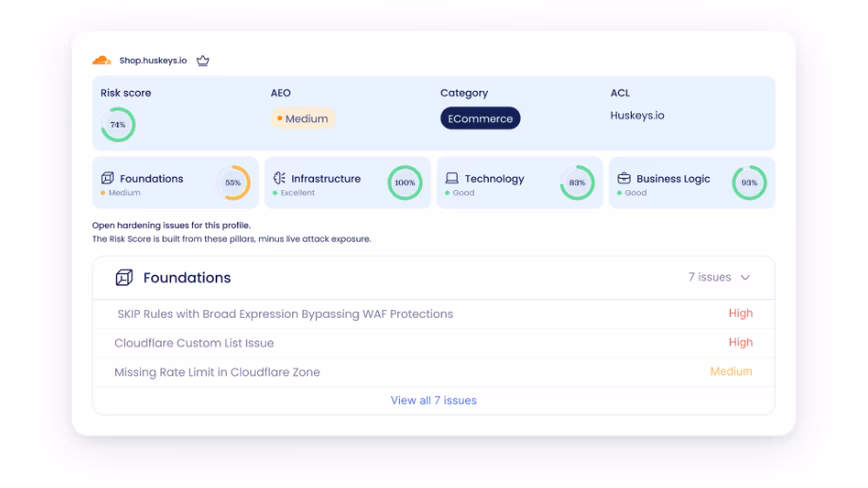
Task: Click the Risk Score built from pillars sentence
Action: [231, 239]
